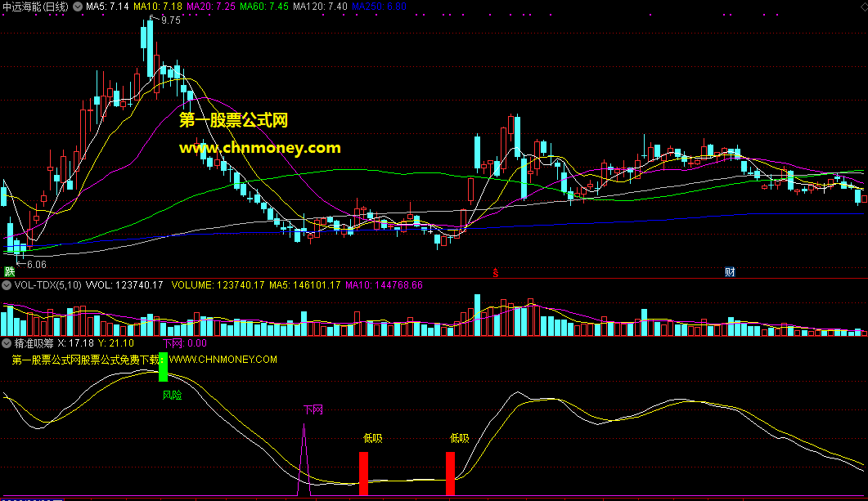Viewport: 868px width, 501px height.
Task: Open the 精准吸筹 indicator dropdown arrow
Action: click(7, 343)
